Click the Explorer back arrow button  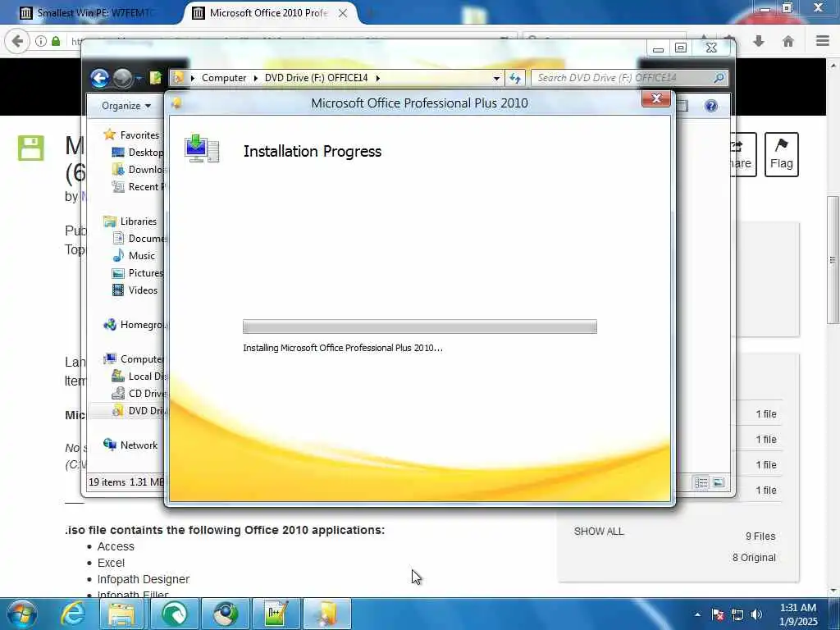tap(99, 78)
